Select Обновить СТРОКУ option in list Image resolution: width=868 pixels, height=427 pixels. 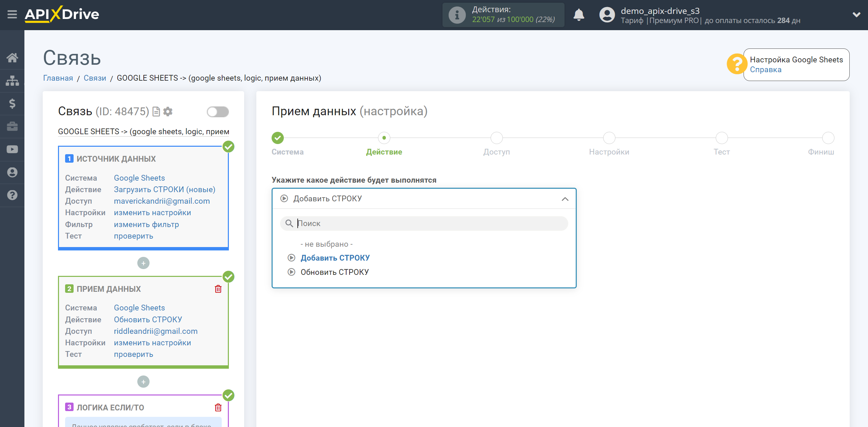(x=335, y=272)
